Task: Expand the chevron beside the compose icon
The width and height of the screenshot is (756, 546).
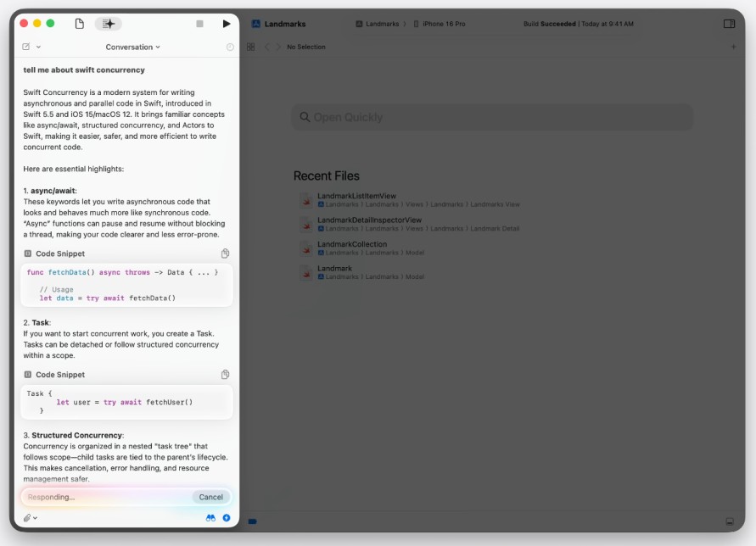Action: [x=38, y=47]
